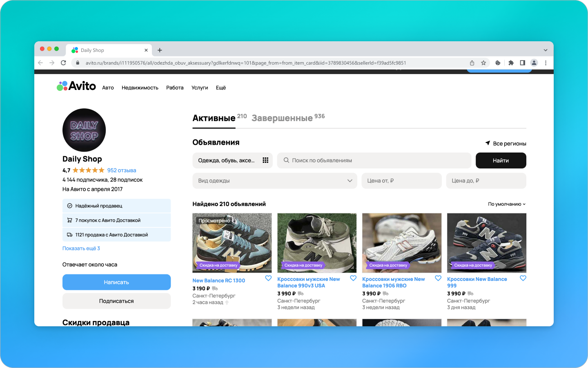Click the New Balance 999 truck icon
The width and height of the screenshot is (588, 368).
[x=470, y=294]
